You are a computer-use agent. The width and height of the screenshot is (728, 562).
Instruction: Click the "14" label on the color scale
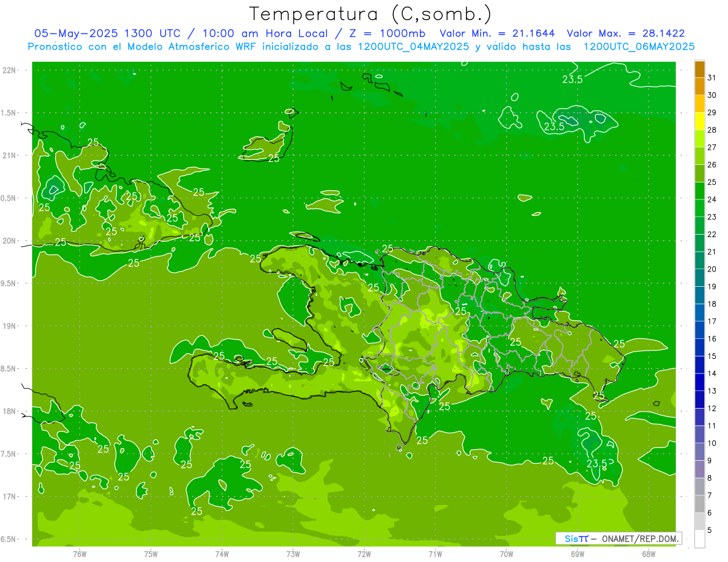[x=712, y=373]
